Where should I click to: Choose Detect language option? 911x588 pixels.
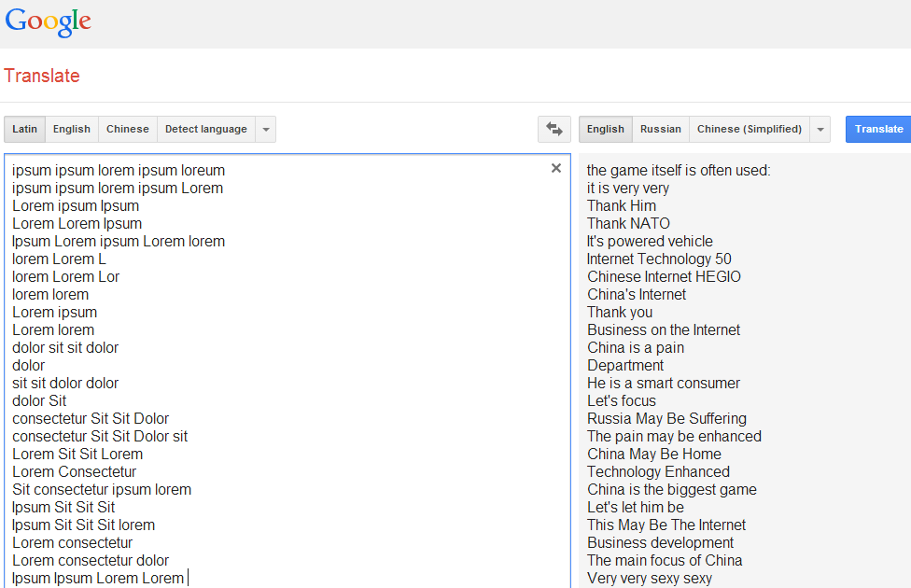click(x=206, y=129)
